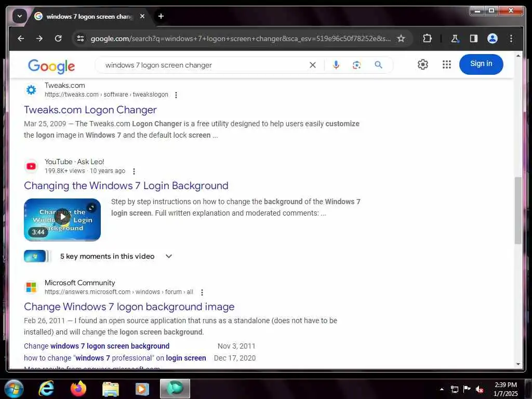Open Google quick settings gear
The width and height of the screenshot is (532, 399).
(x=423, y=64)
